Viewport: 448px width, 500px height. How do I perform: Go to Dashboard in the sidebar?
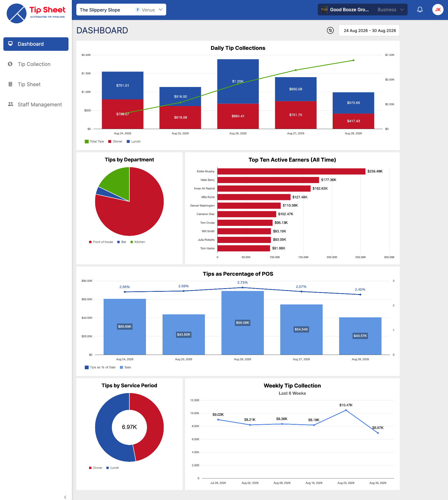[x=36, y=44]
